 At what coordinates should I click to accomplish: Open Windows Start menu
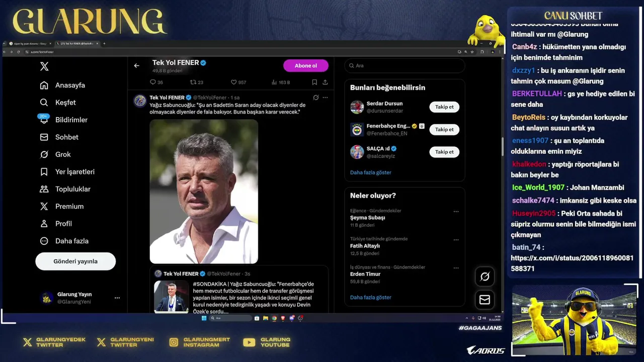[x=204, y=318]
